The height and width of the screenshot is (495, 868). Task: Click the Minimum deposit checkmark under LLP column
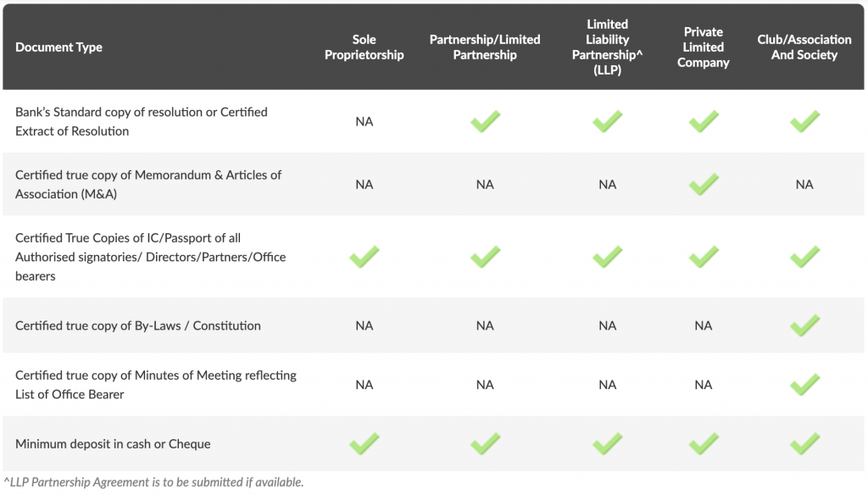click(x=607, y=443)
